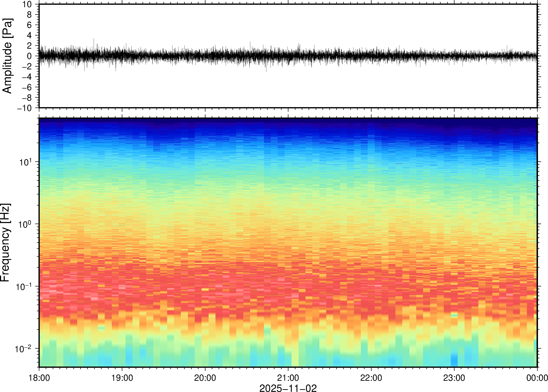Click the 6 amplitude tick label

pyautogui.click(x=30, y=25)
